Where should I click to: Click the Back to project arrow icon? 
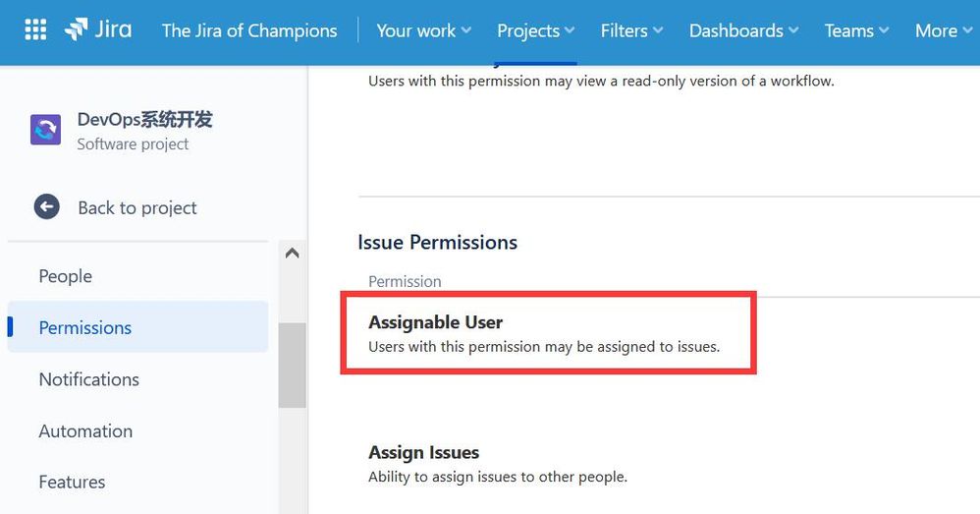47,207
